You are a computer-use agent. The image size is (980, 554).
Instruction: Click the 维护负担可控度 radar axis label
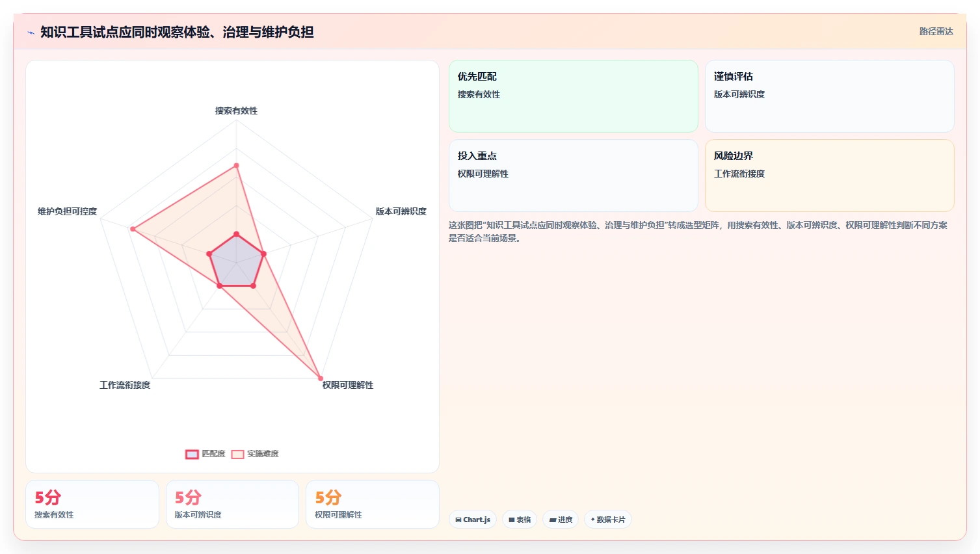pyautogui.click(x=67, y=211)
